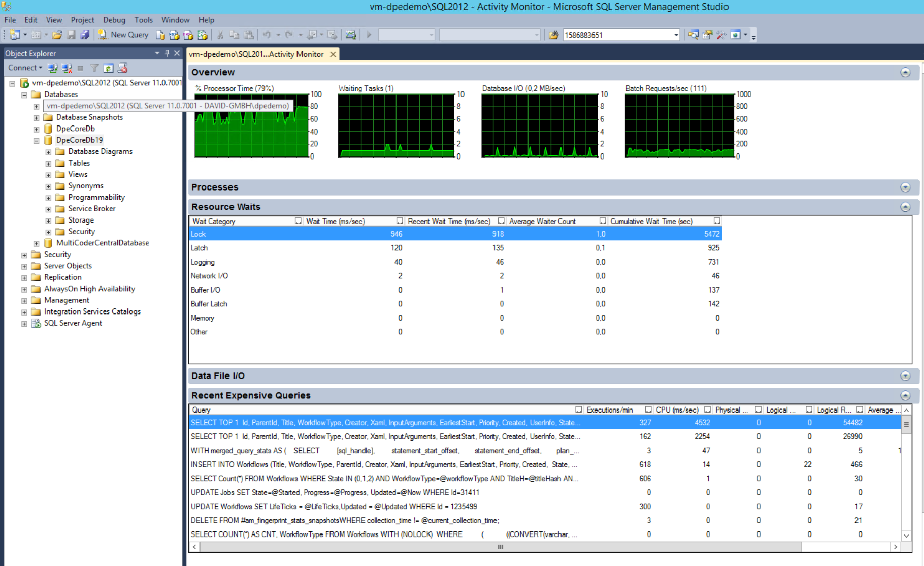Image resolution: width=924 pixels, height=566 pixels.
Task: Click the New Query toolbar button
Action: (123, 35)
